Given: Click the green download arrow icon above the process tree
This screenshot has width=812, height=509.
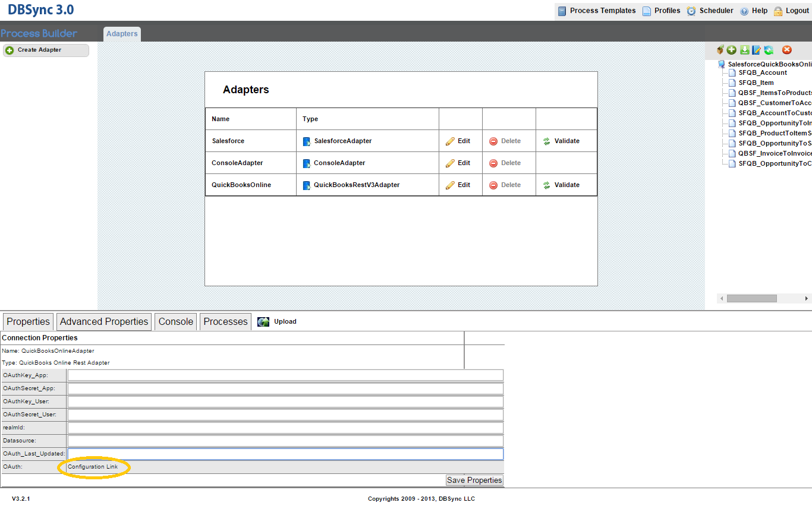Looking at the screenshot, I should pos(744,50).
